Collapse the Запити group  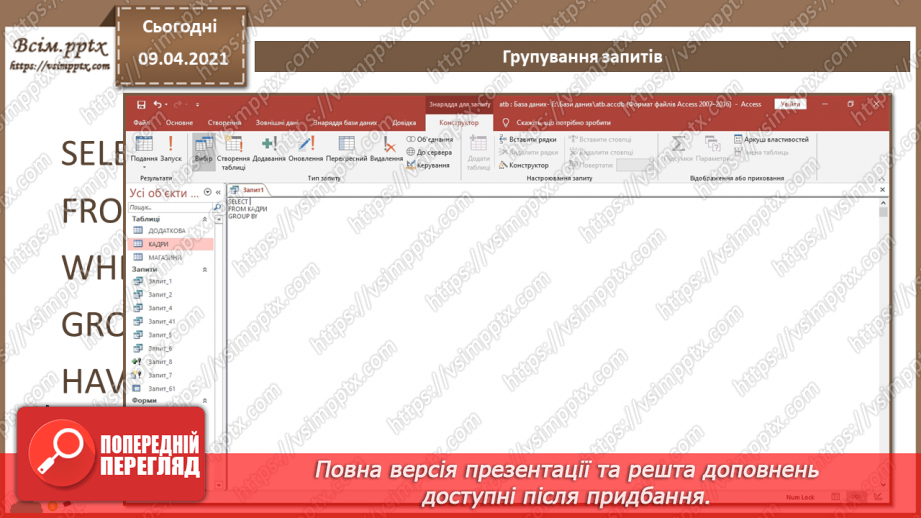tap(205, 270)
